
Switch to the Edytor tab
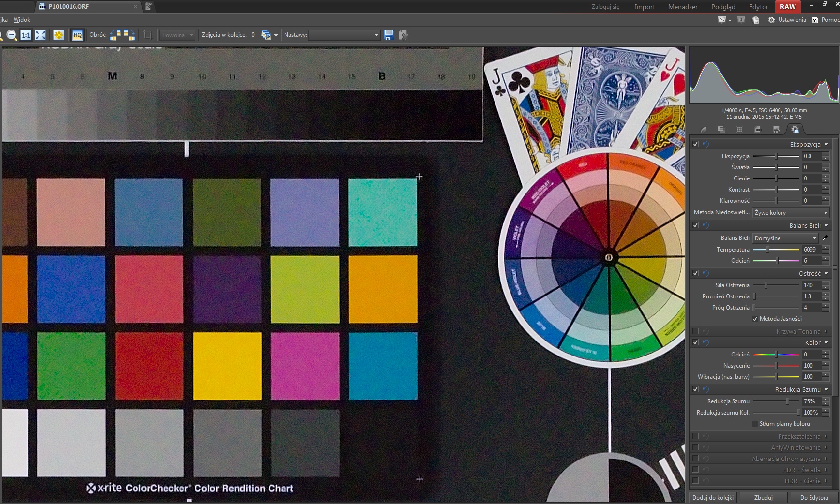758,7
